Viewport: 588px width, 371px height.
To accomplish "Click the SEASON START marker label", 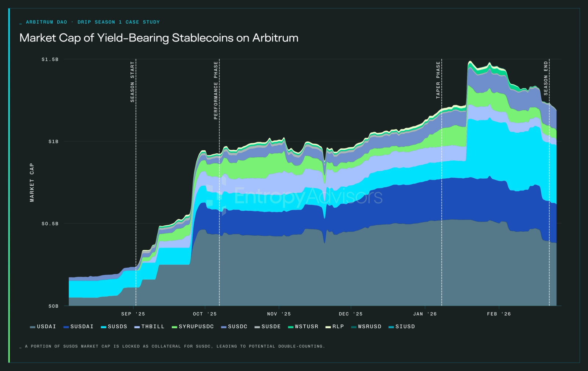I will (133, 82).
